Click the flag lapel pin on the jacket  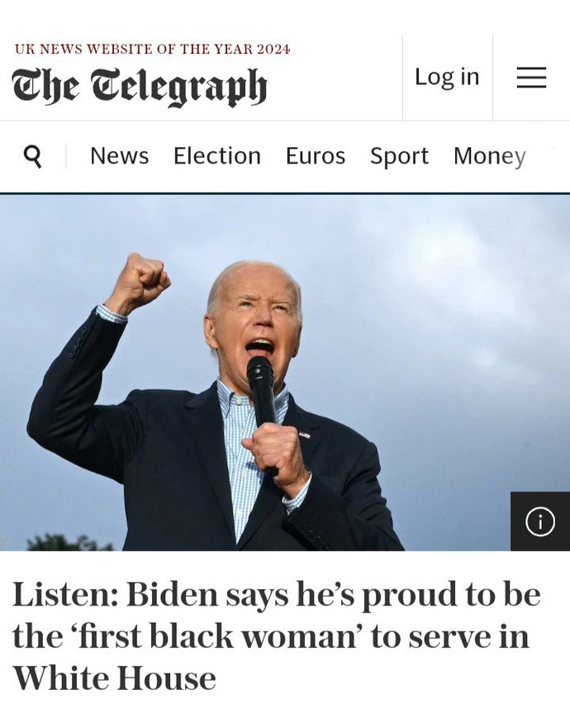click(x=304, y=435)
